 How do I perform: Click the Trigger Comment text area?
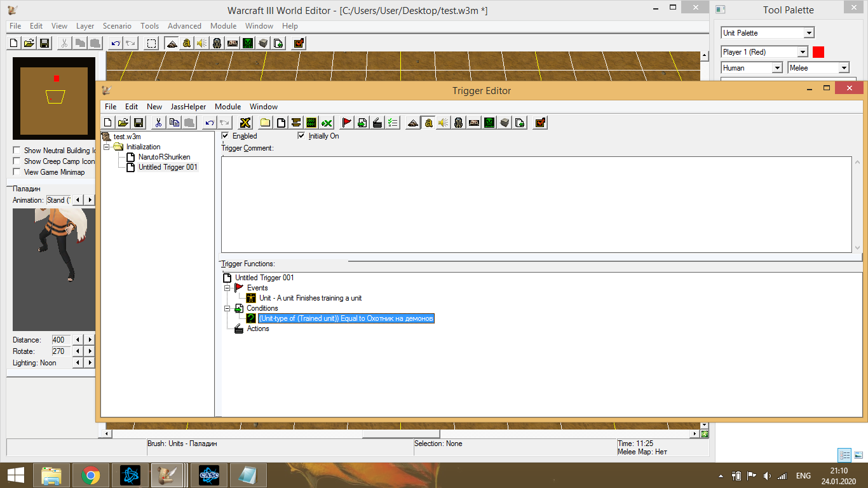536,204
